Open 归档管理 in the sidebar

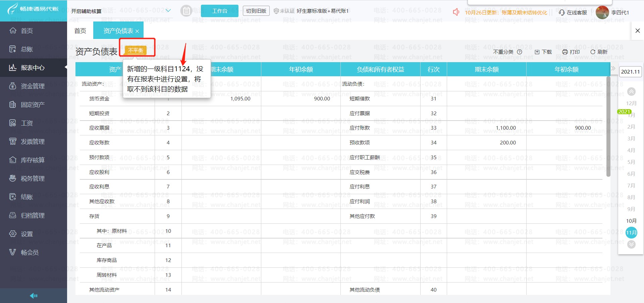34,215
